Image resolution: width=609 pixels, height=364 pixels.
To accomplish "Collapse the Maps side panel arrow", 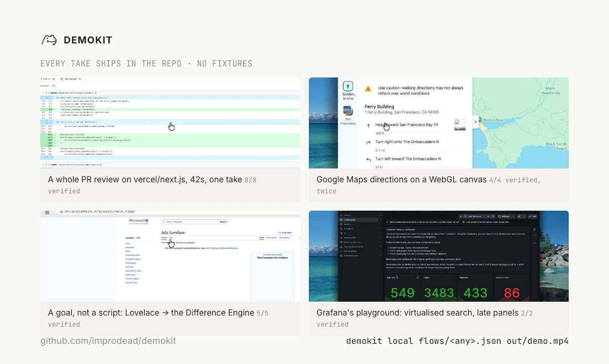I will [x=475, y=122].
